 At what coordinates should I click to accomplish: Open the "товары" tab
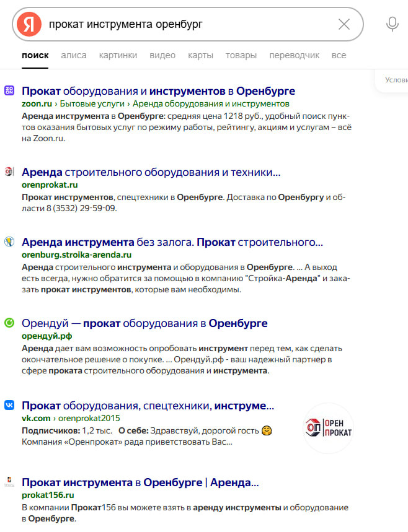pos(241,55)
